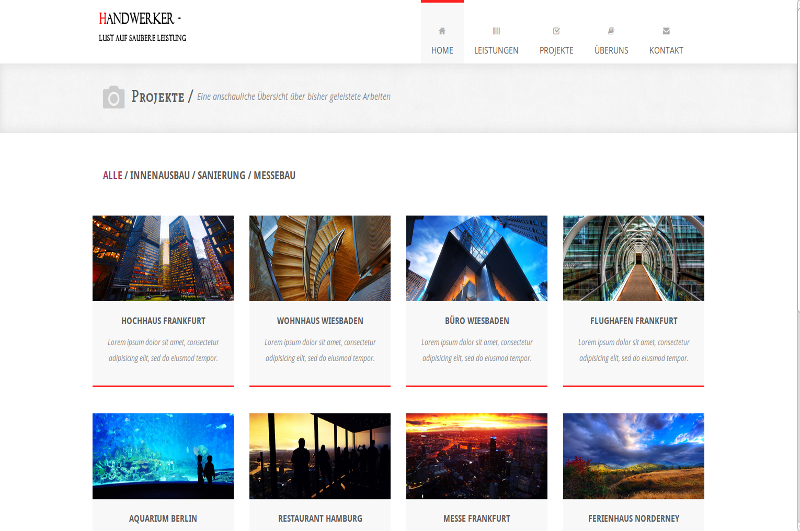This screenshot has height=531, width=800.
Task: Click the home icon in navigation
Action: (x=442, y=31)
